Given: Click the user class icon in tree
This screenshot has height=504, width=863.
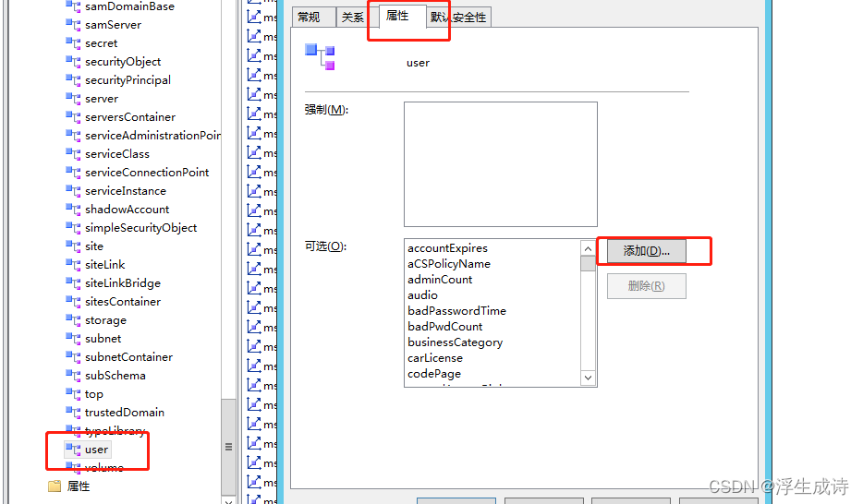Looking at the screenshot, I should coord(73,449).
